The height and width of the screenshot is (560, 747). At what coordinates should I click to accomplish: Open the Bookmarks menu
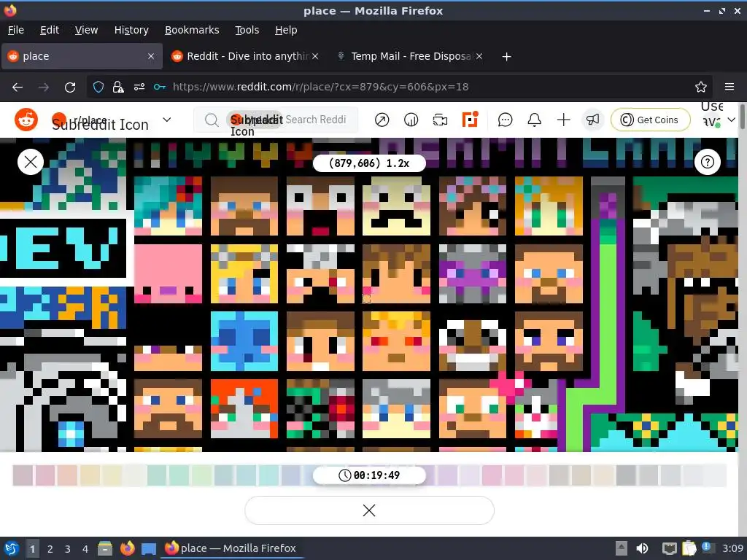point(192,30)
